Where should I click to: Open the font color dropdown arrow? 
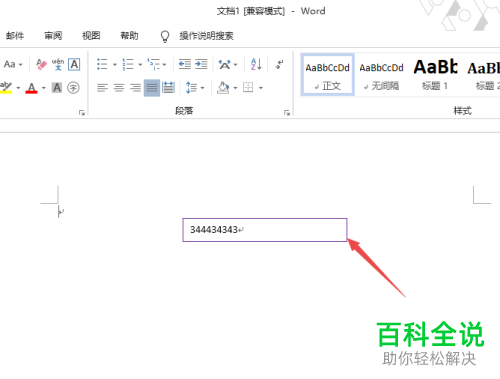(x=44, y=88)
